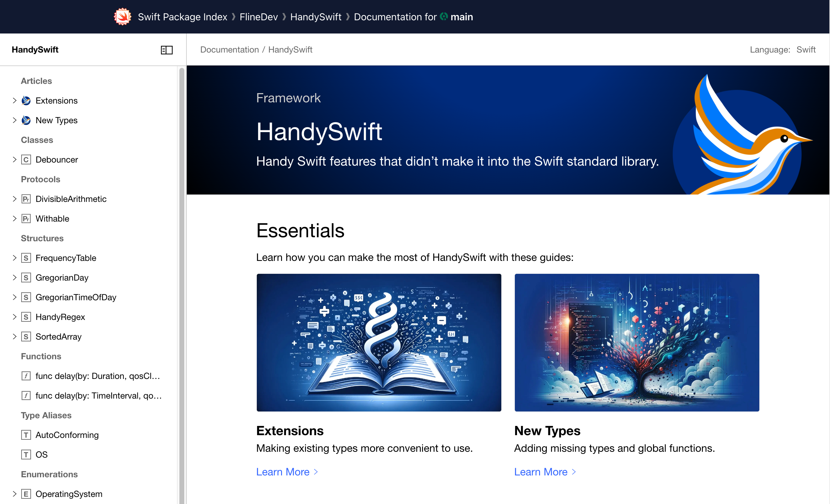Expand the New Types article section
This screenshot has width=830, height=504.
tap(14, 120)
